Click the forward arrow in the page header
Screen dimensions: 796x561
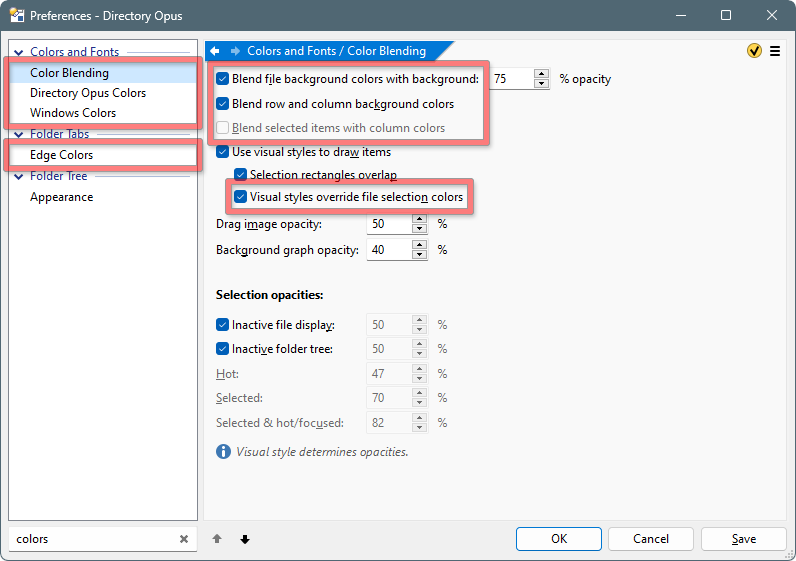235,51
